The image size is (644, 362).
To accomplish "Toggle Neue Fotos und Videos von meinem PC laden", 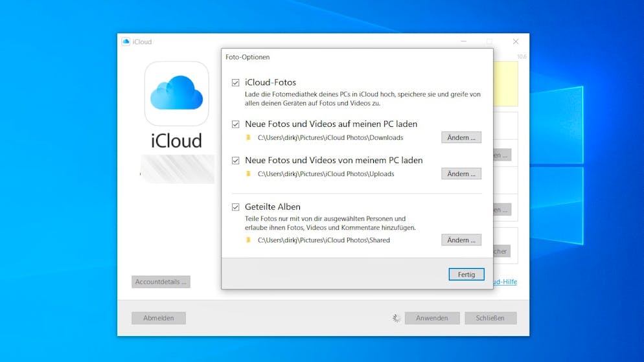I will pyautogui.click(x=235, y=161).
